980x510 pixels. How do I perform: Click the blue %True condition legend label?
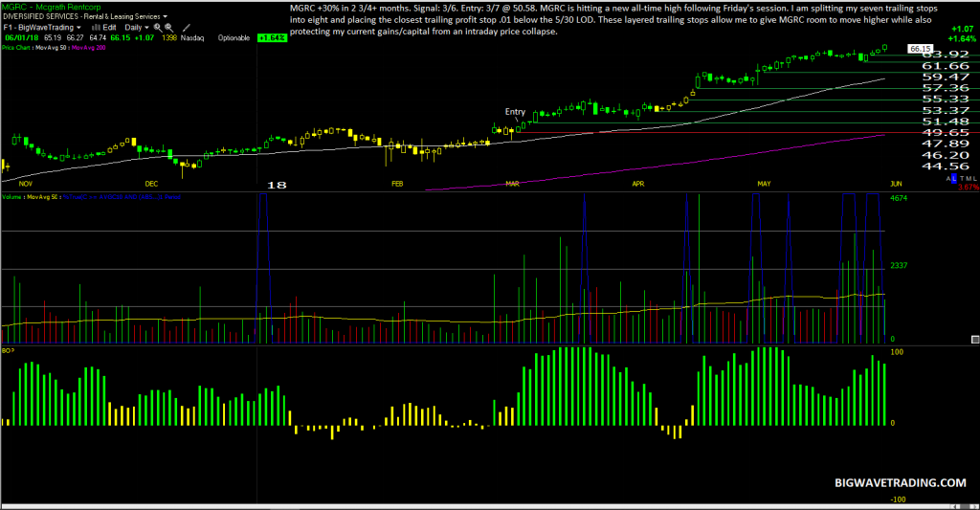pos(122,197)
